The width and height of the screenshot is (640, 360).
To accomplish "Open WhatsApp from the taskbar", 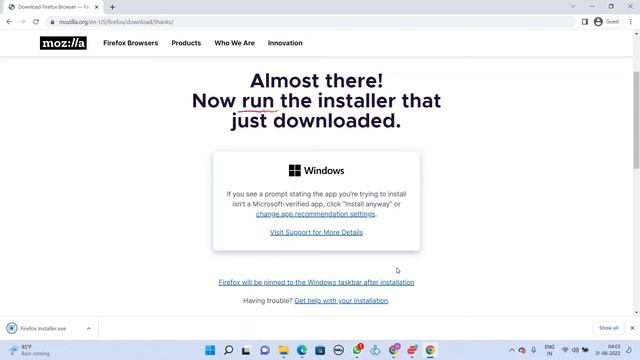I will point(357,350).
